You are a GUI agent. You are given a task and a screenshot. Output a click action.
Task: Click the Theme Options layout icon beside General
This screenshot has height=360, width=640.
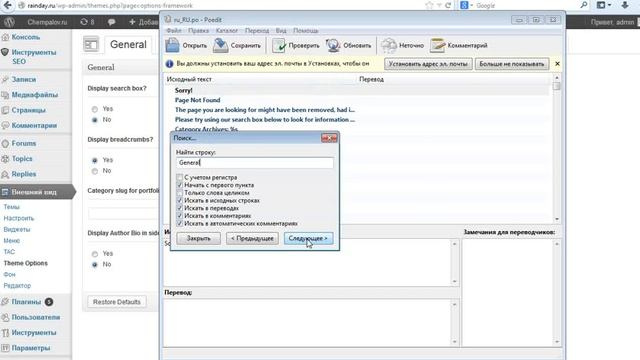(91, 44)
